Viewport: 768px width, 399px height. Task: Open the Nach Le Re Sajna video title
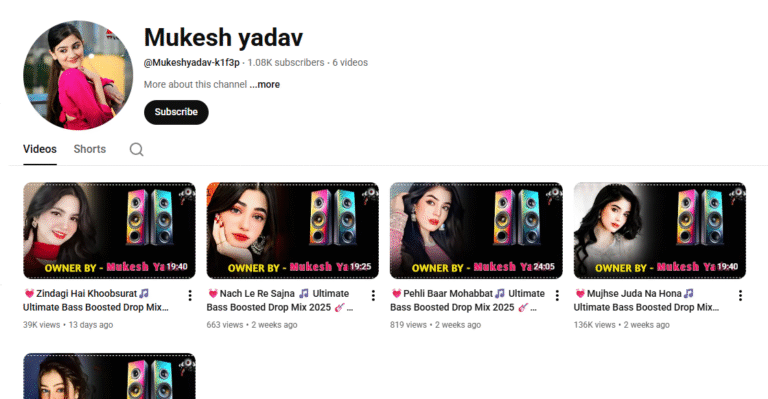[x=280, y=300]
